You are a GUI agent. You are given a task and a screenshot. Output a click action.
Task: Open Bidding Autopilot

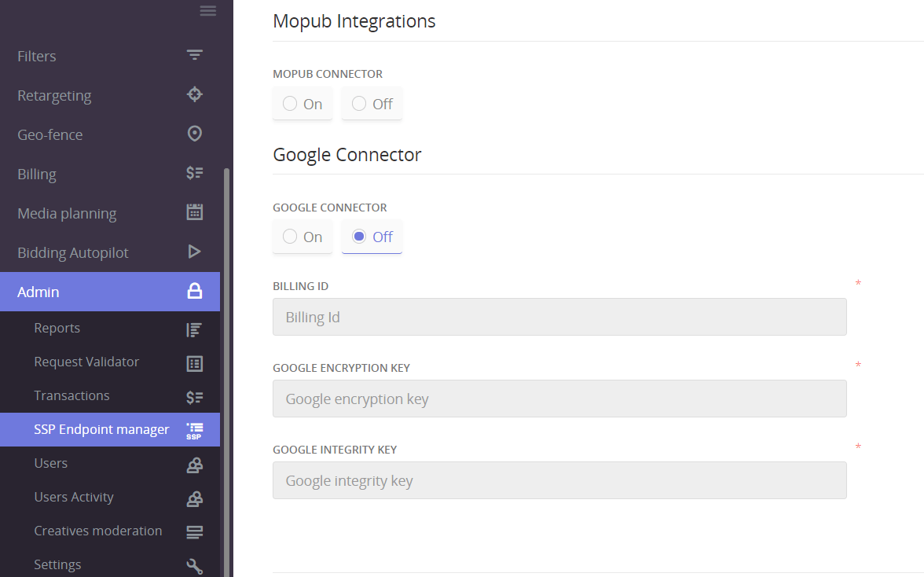tap(110, 252)
